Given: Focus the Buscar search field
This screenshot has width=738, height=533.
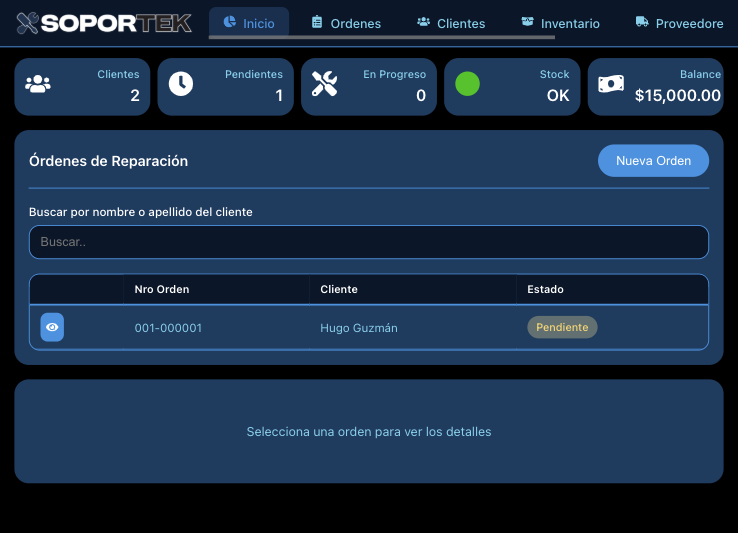Looking at the screenshot, I should 369,242.
